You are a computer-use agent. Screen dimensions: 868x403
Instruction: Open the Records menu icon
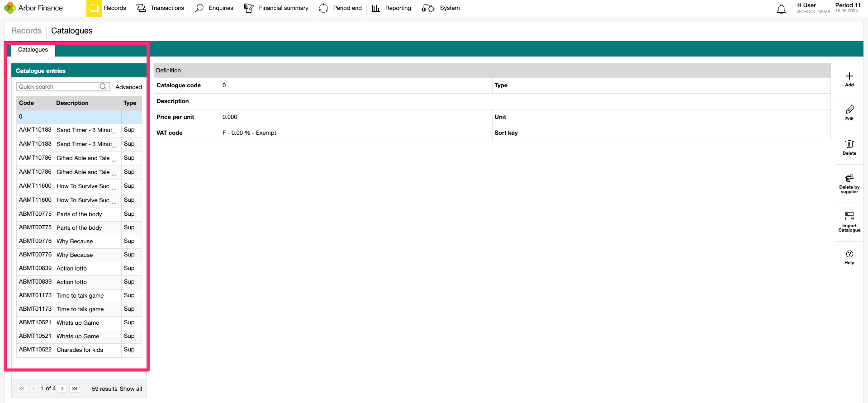pyautogui.click(x=94, y=8)
